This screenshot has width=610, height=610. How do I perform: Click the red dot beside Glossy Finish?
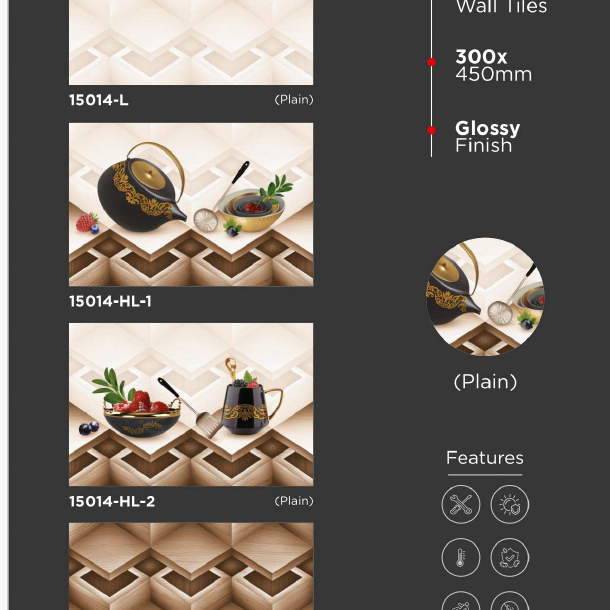tap(431, 130)
